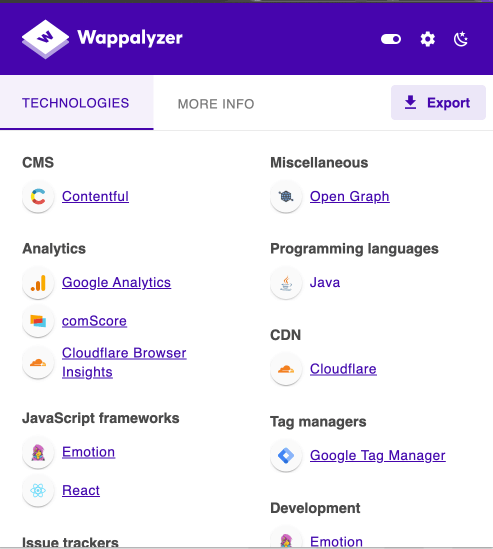
Task: Click the Open Graph icon
Action: [x=286, y=196]
